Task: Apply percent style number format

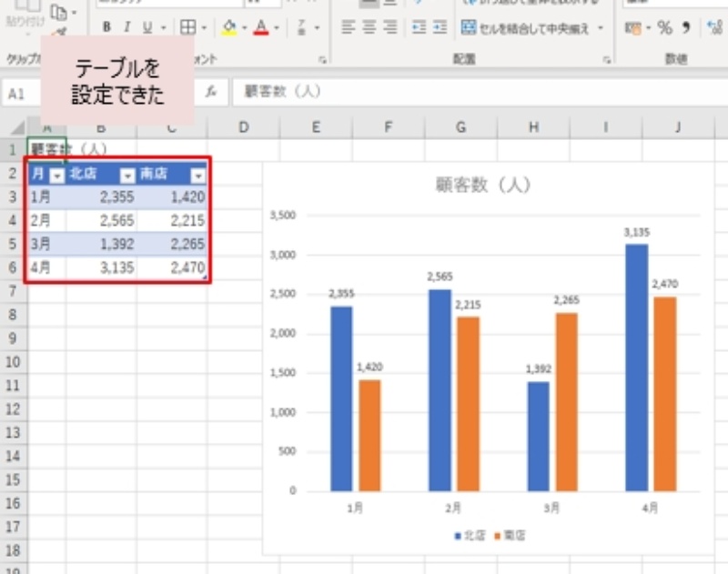Action: (x=664, y=27)
